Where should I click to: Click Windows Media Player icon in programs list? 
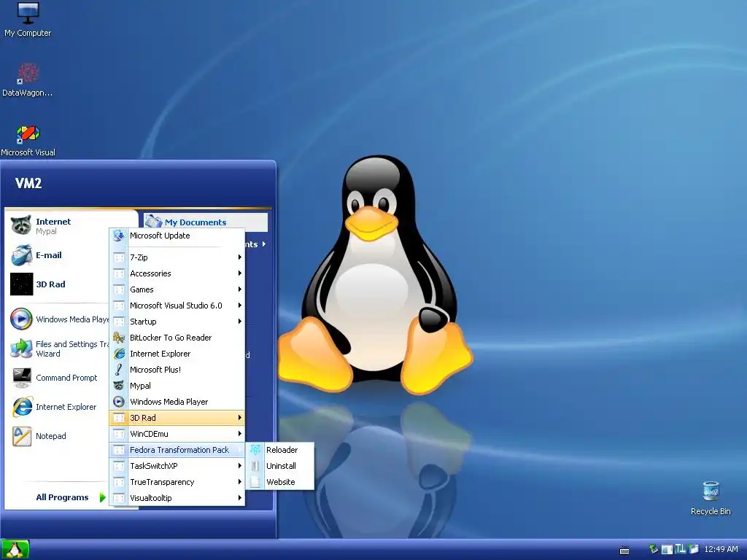pyautogui.click(x=119, y=402)
